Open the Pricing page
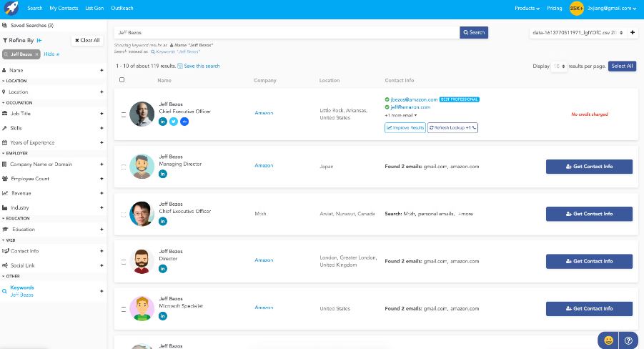 (x=555, y=8)
